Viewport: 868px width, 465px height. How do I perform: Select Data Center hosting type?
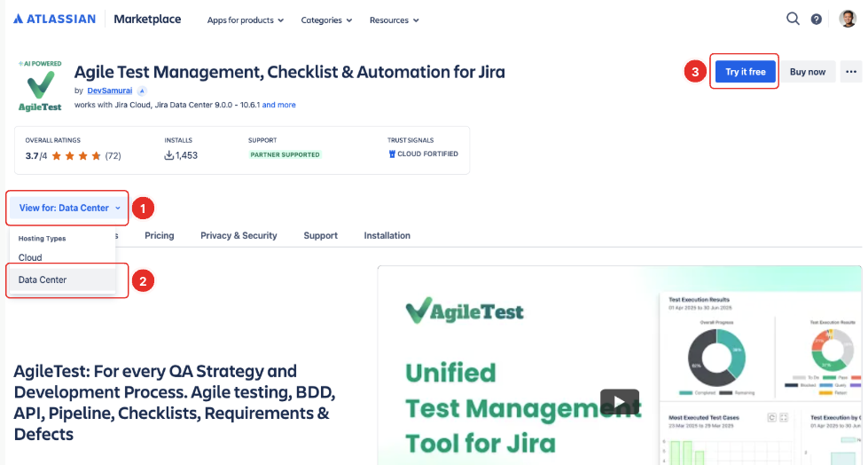pos(43,280)
